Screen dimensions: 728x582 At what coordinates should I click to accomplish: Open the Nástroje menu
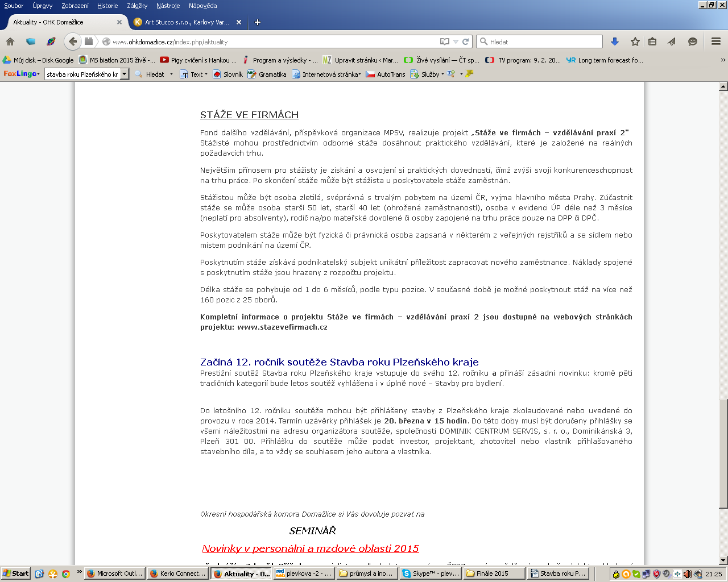pyautogui.click(x=168, y=6)
